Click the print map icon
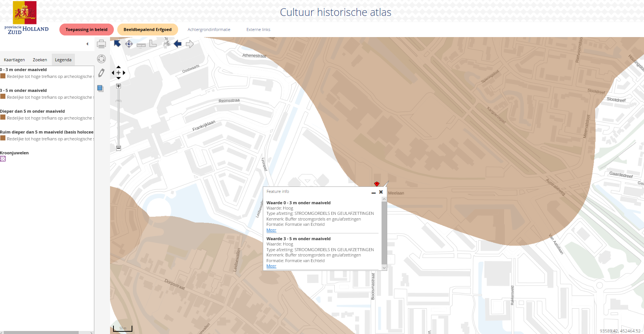This screenshot has height=334, width=644. pyautogui.click(x=101, y=44)
